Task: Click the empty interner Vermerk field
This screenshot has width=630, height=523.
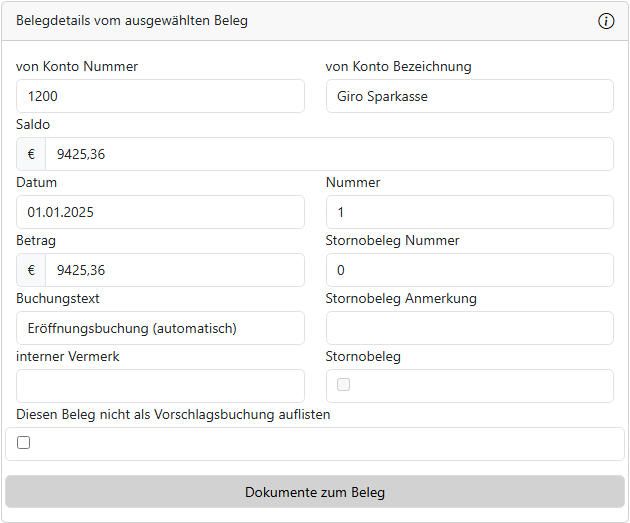Action: (x=160, y=386)
